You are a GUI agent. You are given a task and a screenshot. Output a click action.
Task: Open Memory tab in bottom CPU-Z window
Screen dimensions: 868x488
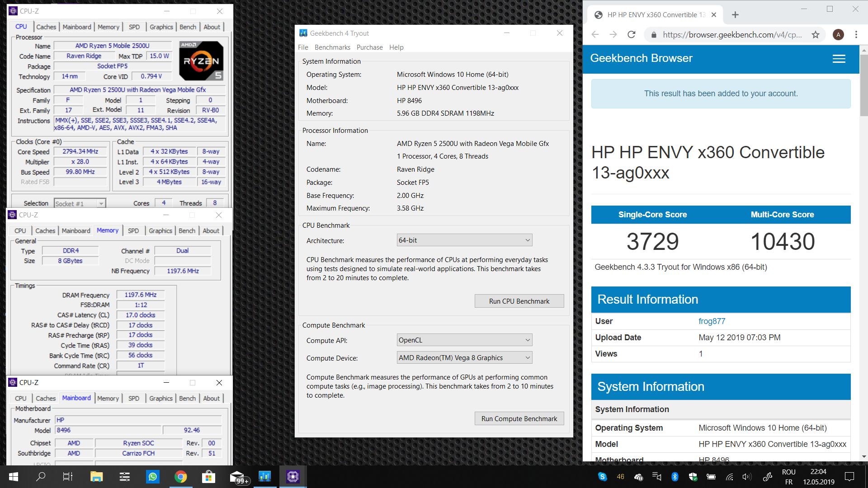coord(108,399)
